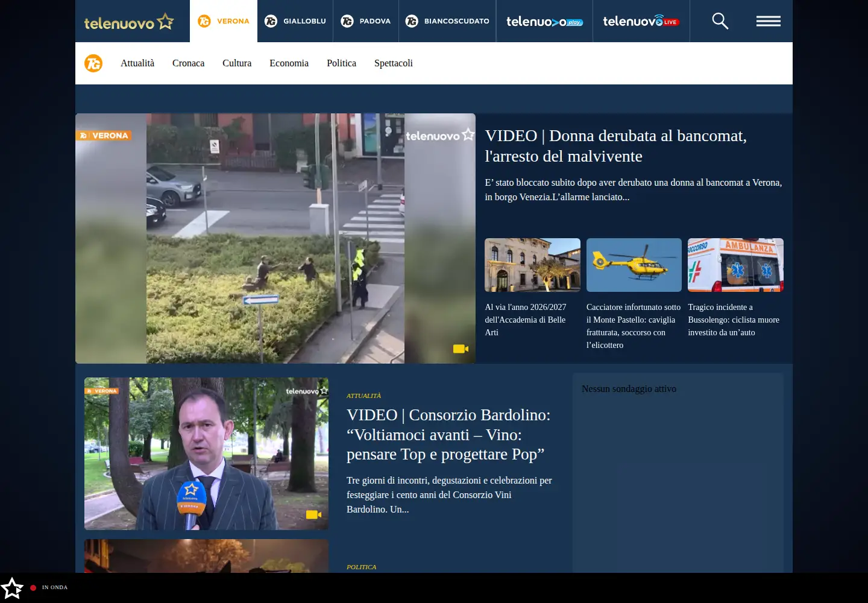The width and height of the screenshot is (868, 603).
Task: Select the Spettacoli section
Action: point(394,63)
